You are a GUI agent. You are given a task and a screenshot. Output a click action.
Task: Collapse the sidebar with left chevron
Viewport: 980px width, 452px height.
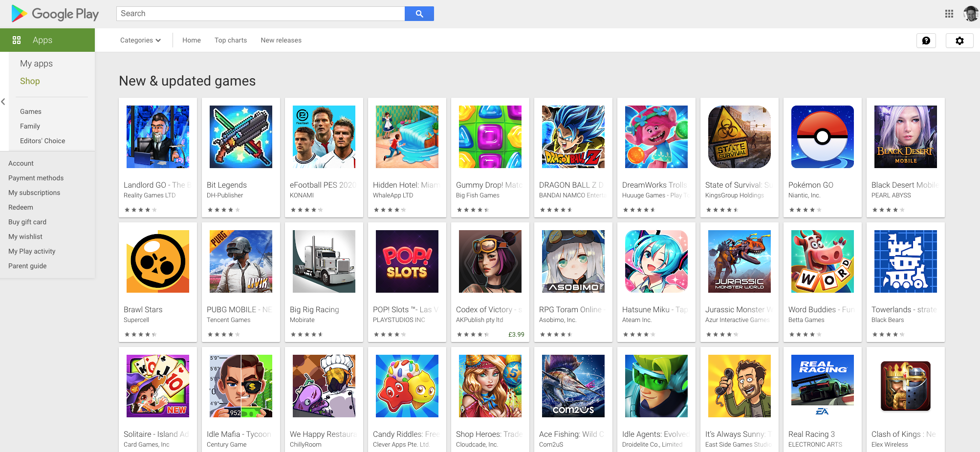pos(3,102)
